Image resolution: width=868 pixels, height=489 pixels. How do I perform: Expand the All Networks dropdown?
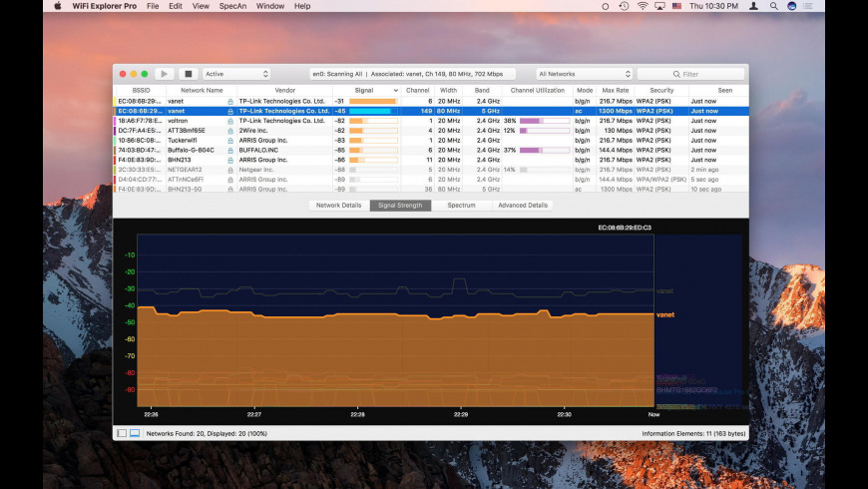click(584, 74)
